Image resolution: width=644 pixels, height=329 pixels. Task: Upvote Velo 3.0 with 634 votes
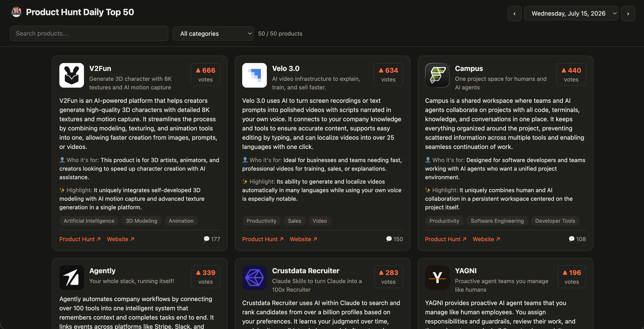coord(388,74)
